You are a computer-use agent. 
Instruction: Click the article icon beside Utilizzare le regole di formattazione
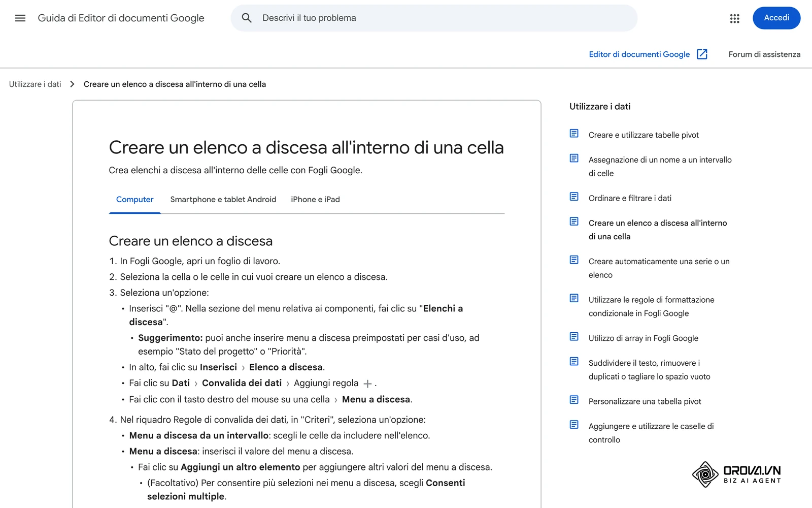[574, 298]
